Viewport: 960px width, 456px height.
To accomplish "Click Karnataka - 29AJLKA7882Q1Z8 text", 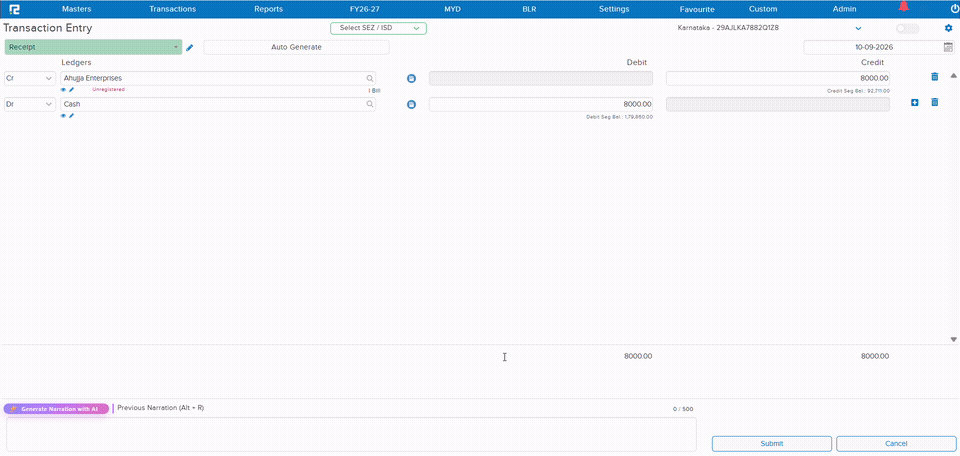I will click(729, 28).
